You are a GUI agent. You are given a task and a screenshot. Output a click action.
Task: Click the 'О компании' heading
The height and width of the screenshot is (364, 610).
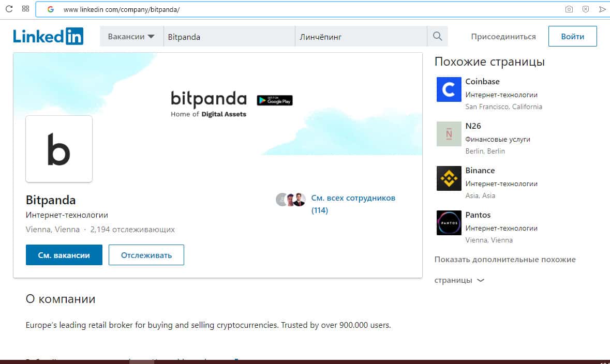tap(61, 299)
